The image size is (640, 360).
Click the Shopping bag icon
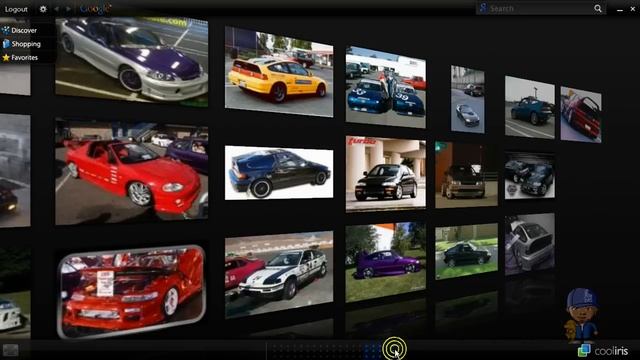coord(6,44)
